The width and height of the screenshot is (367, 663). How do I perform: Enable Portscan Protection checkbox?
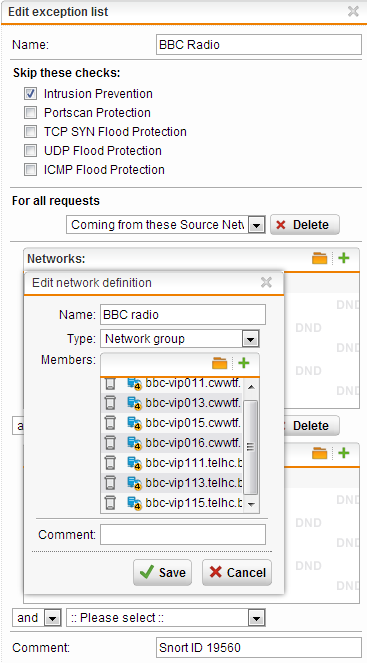[x=30, y=112]
